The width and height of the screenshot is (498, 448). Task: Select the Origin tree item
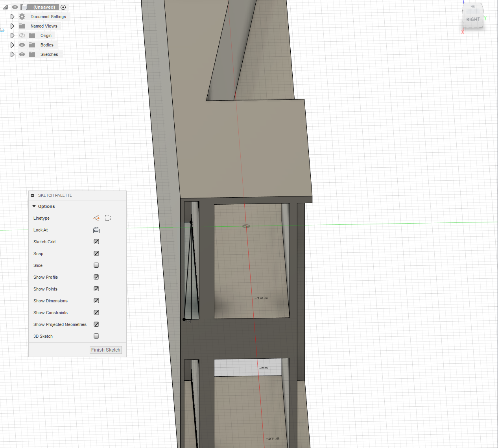pos(46,35)
